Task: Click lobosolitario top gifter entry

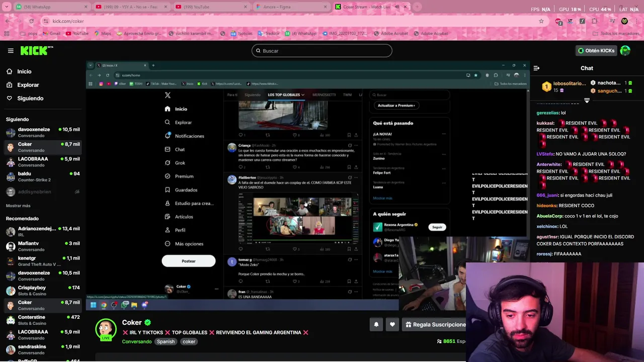Action: coord(563,86)
